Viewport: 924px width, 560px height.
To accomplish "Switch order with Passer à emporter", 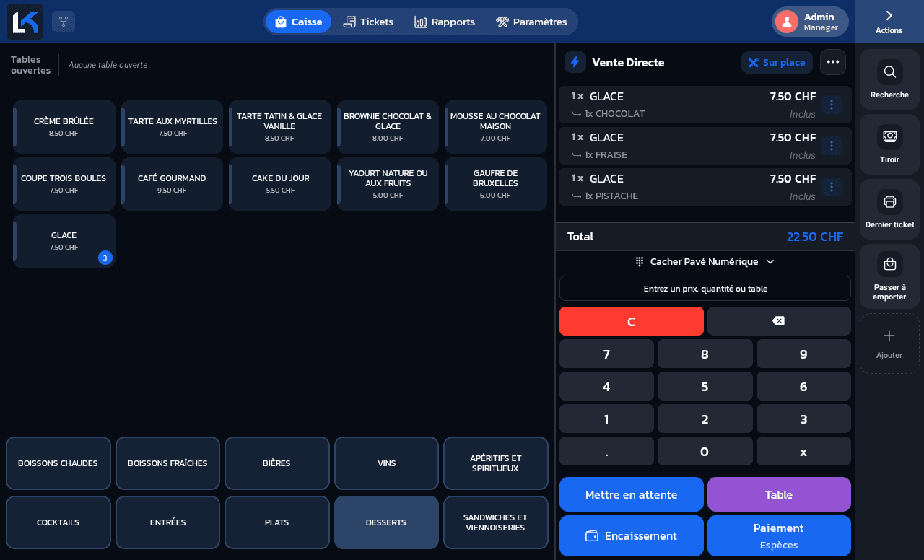I will point(889,276).
